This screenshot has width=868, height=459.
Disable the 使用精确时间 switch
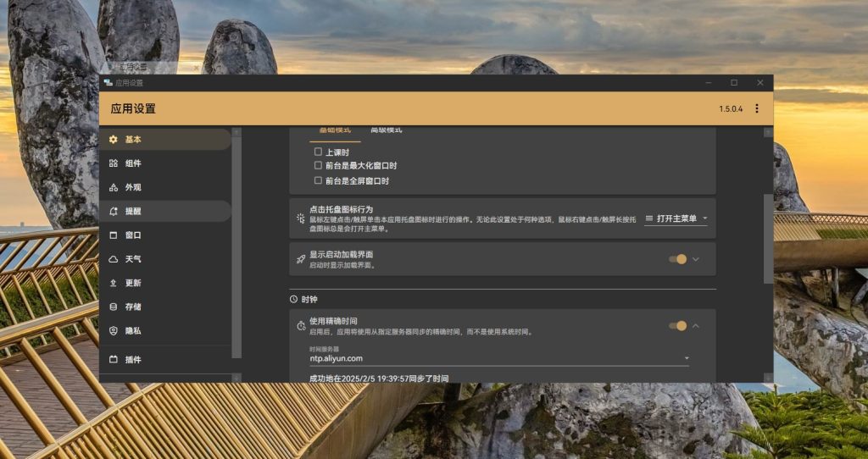point(677,326)
